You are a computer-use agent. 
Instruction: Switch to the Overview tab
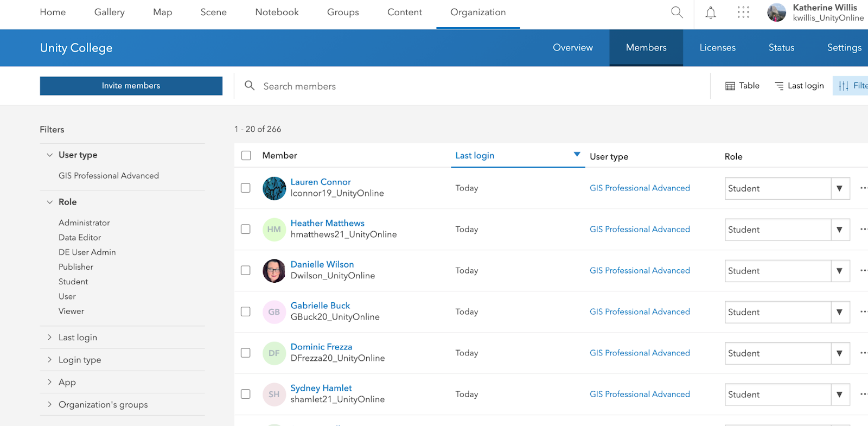(573, 48)
